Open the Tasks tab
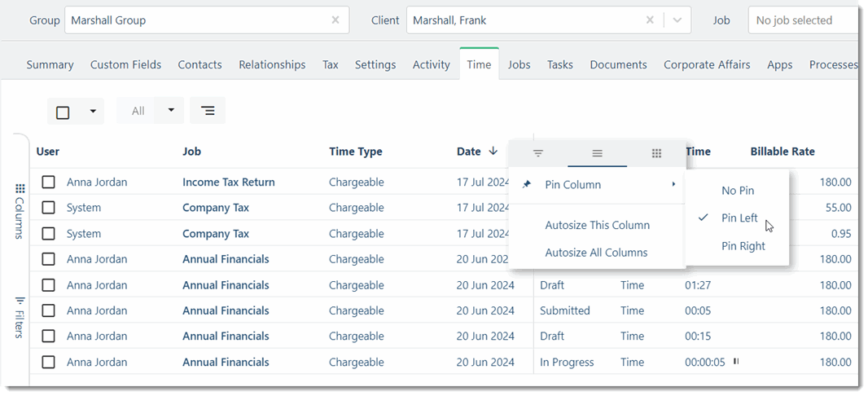Viewport: 868px width, 396px height. [560, 65]
